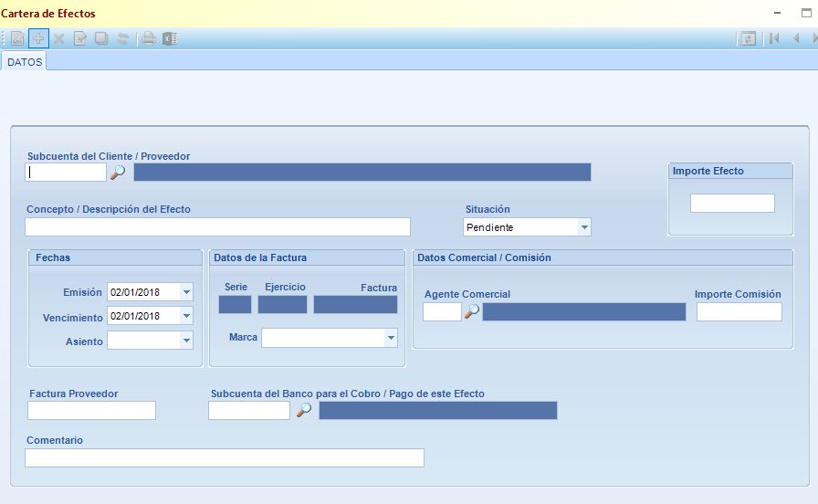
Task: Click the Factura Proveedor input field
Action: (x=92, y=411)
